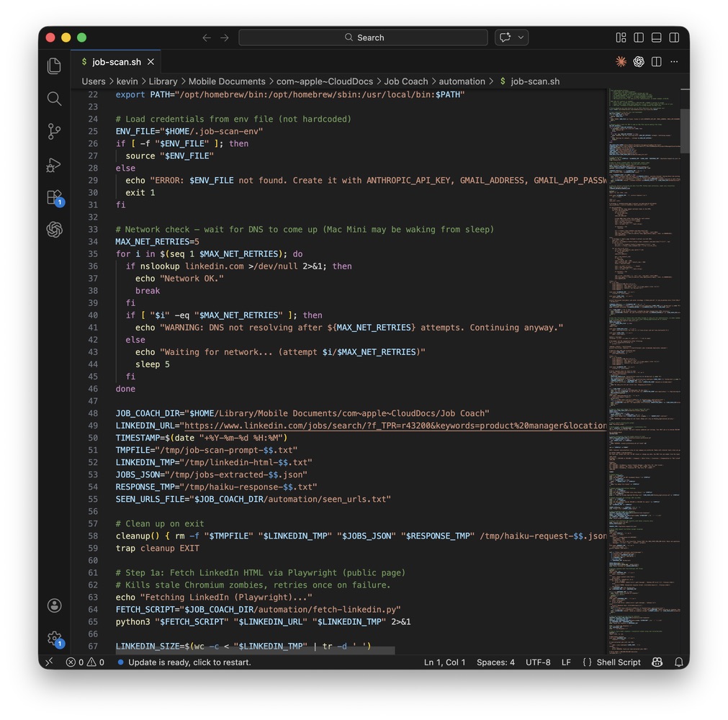Go back with the left arrow
Image resolution: width=728 pixels, height=720 pixels.
[207, 37]
